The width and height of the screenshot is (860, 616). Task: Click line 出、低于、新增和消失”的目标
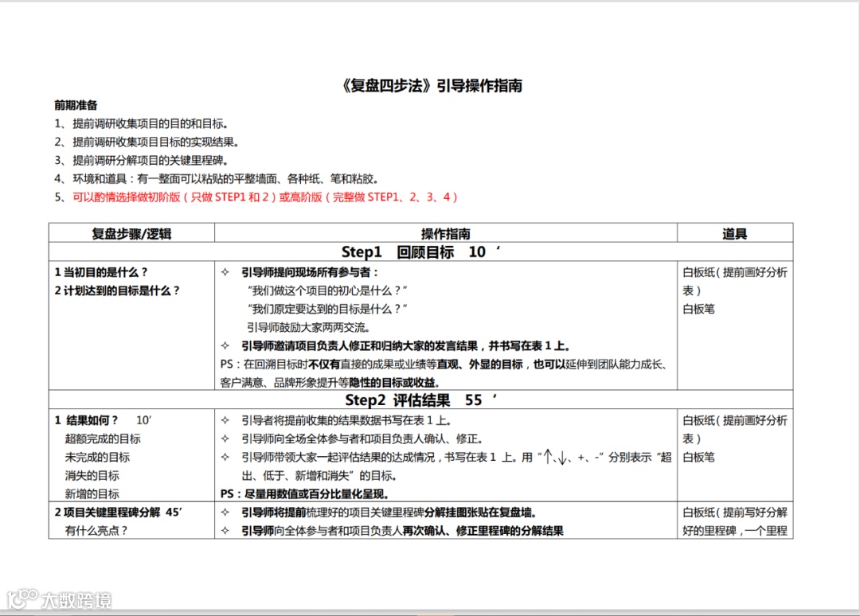(x=319, y=476)
